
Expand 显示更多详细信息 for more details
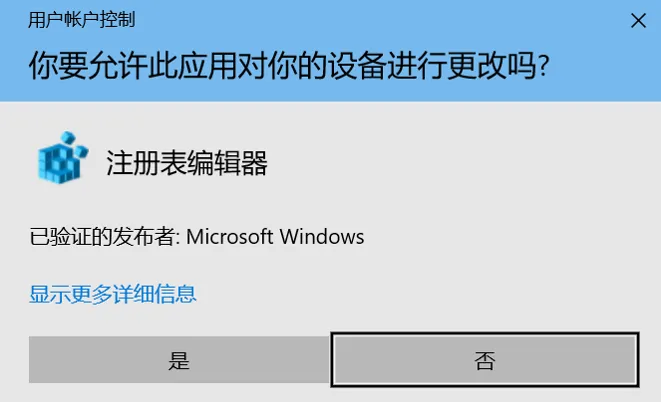click(113, 294)
